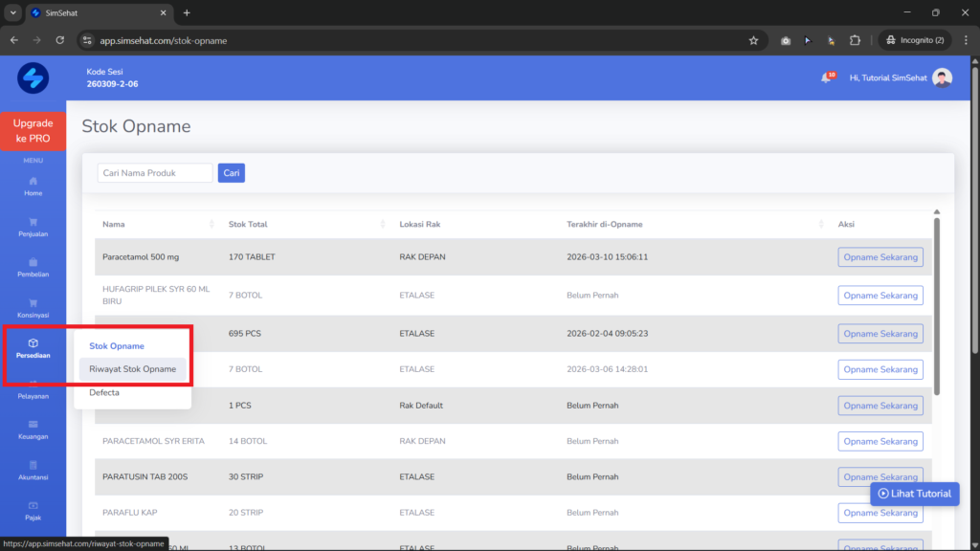
Task: Sort by Stok Total column arrows
Action: point(383,224)
